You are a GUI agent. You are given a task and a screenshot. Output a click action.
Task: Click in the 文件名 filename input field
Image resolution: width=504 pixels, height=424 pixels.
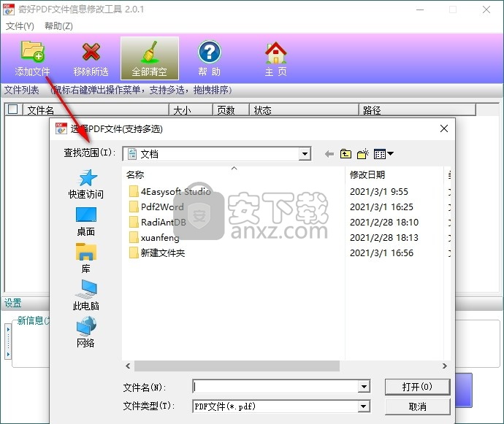[x=275, y=387]
